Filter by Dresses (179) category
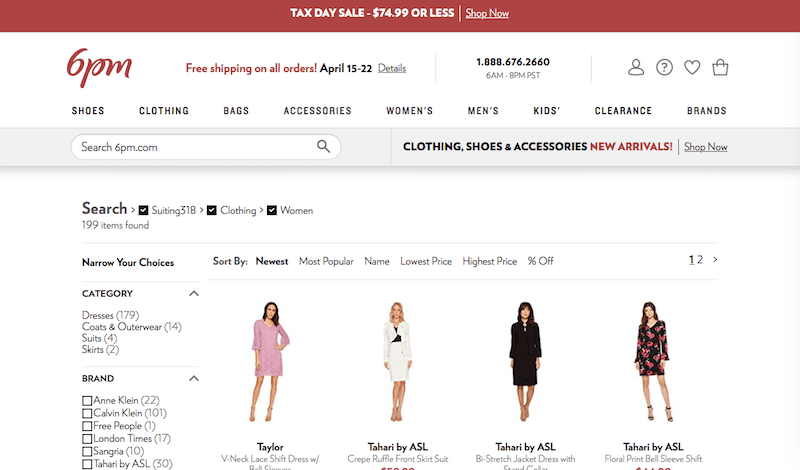800x470 pixels. click(110, 315)
